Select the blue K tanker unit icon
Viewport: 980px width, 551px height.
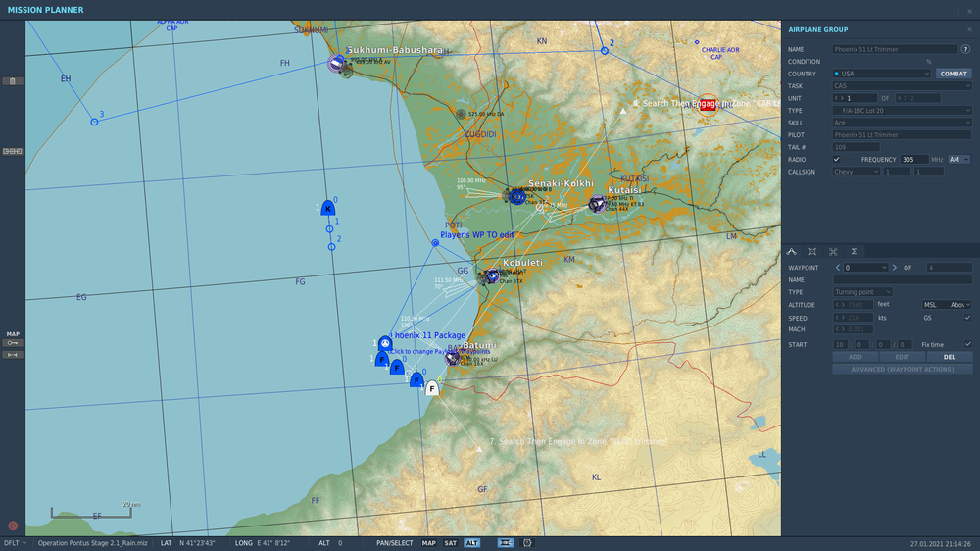coord(328,208)
